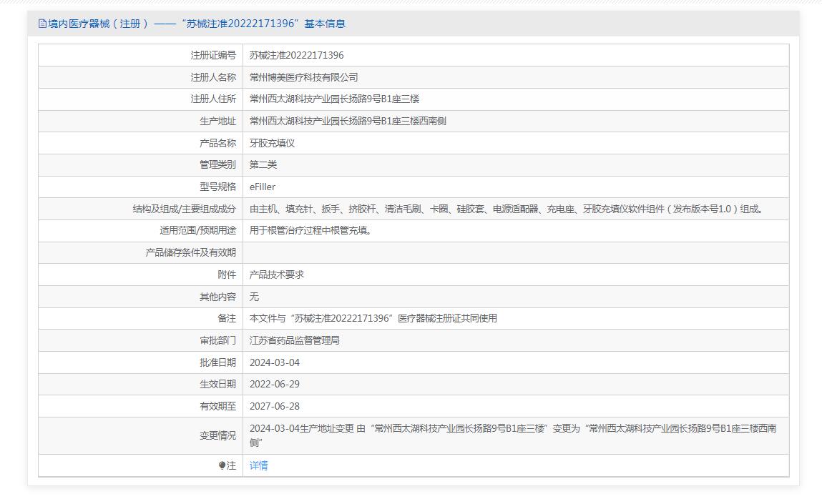The width and height of the screenshot is (822, 504).
Task: Select the heading text 境内医疗器械（注册）基本信息
Action: coord(197,24)
